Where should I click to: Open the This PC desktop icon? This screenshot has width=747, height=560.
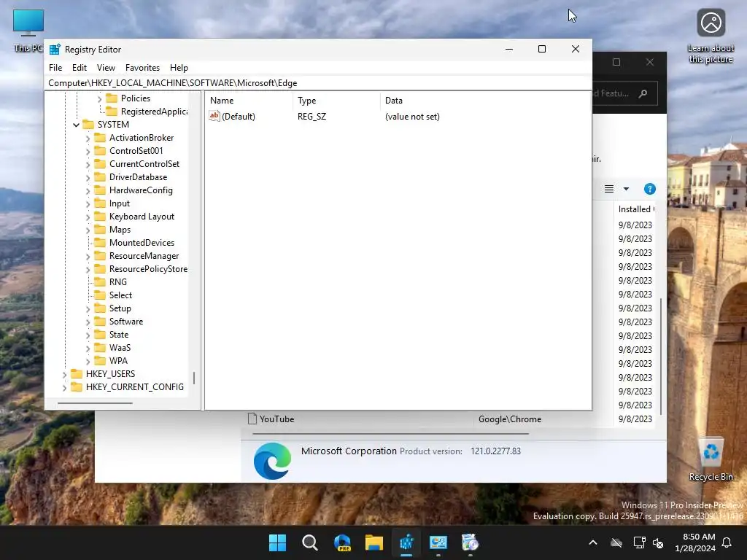tap(28, 31)
